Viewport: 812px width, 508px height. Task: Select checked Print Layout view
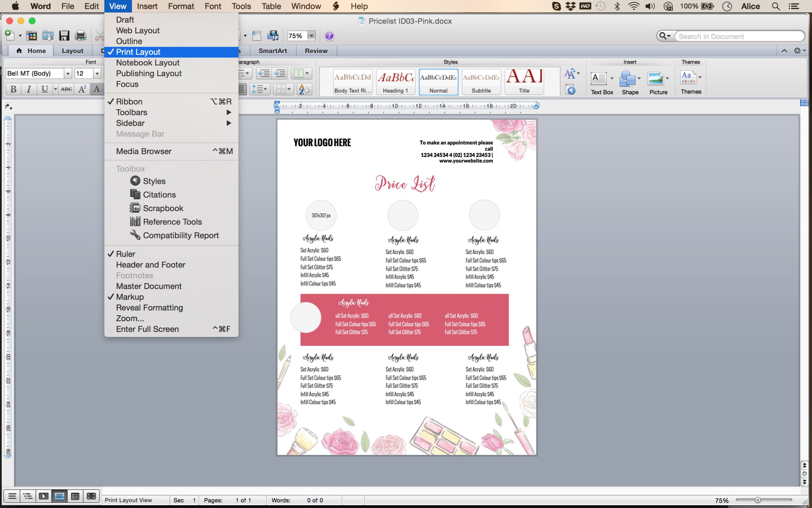tap(171, 52)
